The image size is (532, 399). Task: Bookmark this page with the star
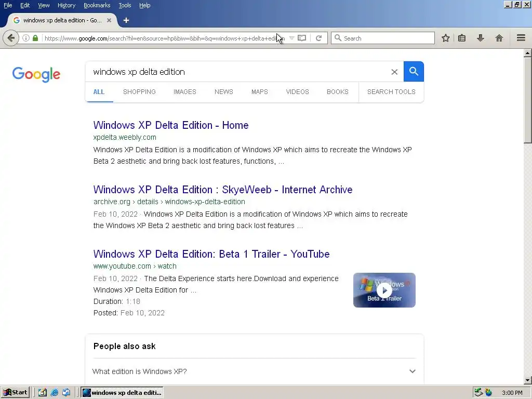tap(445, 38)
